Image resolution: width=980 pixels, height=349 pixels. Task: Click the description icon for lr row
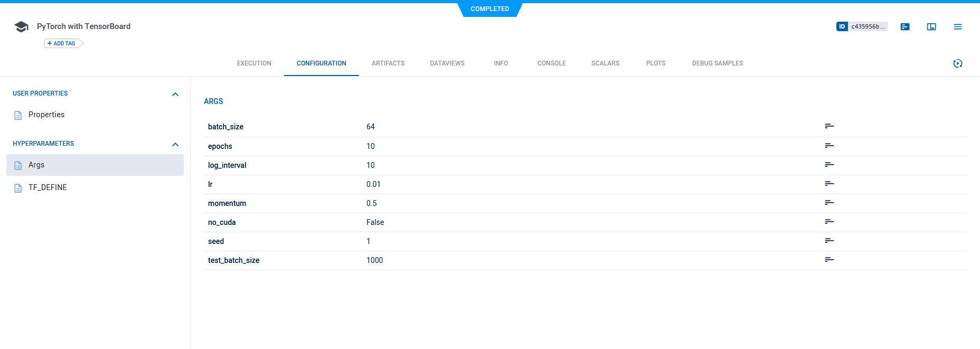coord(829,184)
